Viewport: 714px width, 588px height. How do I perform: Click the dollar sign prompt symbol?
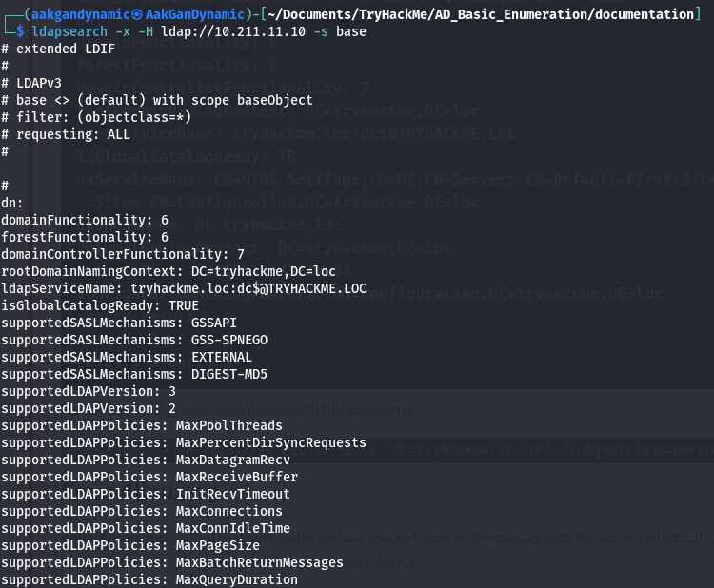click(x=21, y=31)
